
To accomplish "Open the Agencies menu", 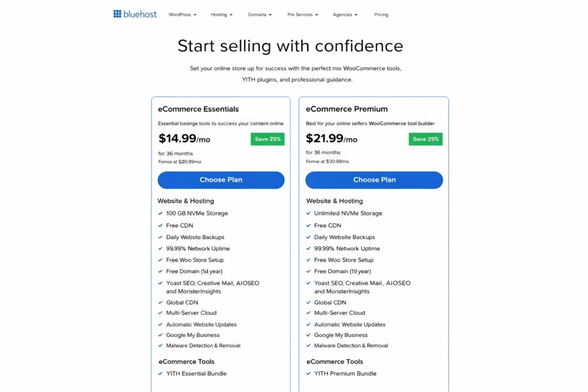I will tap(344, 14).
